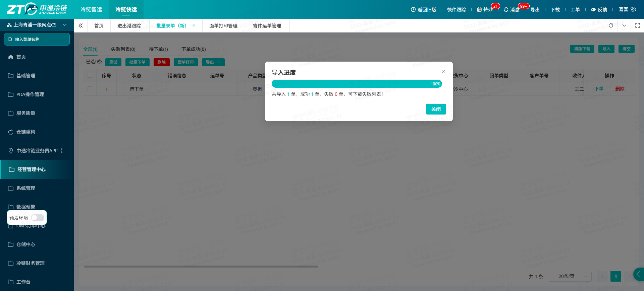
Task: Select the checkbox for row 1
Action: 90,89
